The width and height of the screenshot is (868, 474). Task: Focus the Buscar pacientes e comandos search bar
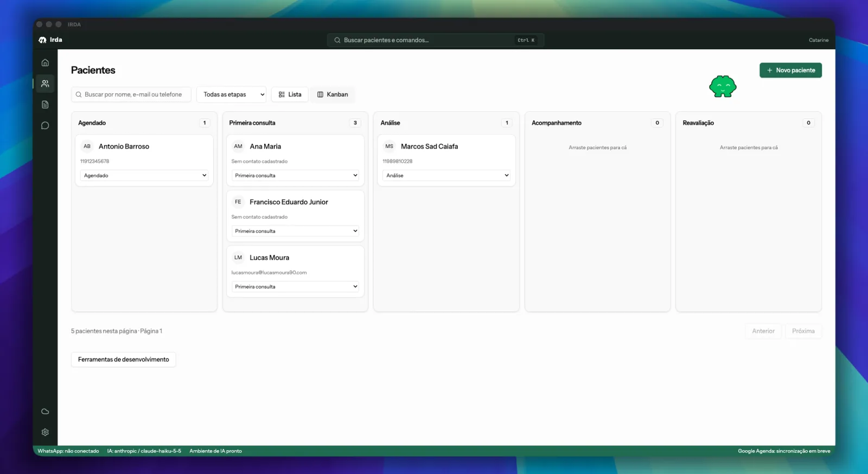[436, 40]
